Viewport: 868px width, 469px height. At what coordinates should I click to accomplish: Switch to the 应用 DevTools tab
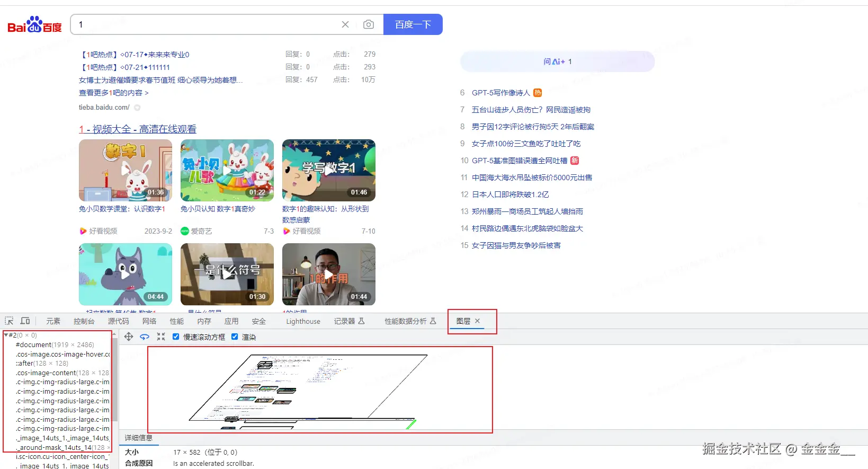coord(231,321)
